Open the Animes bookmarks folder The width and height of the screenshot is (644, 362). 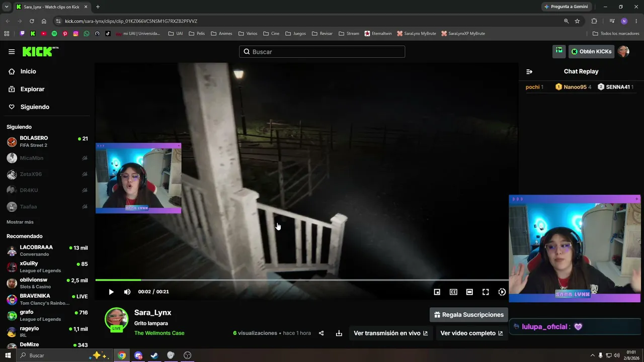click(x=222, y=34)
